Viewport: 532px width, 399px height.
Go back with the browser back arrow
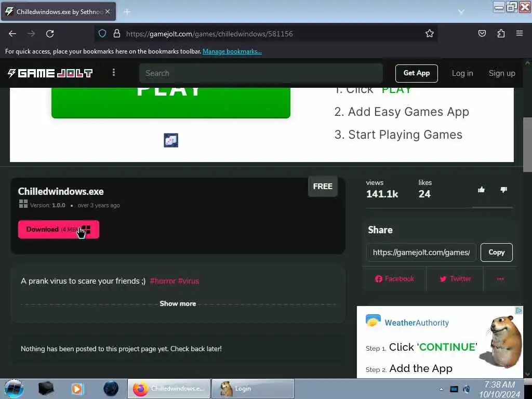point(12,34)
